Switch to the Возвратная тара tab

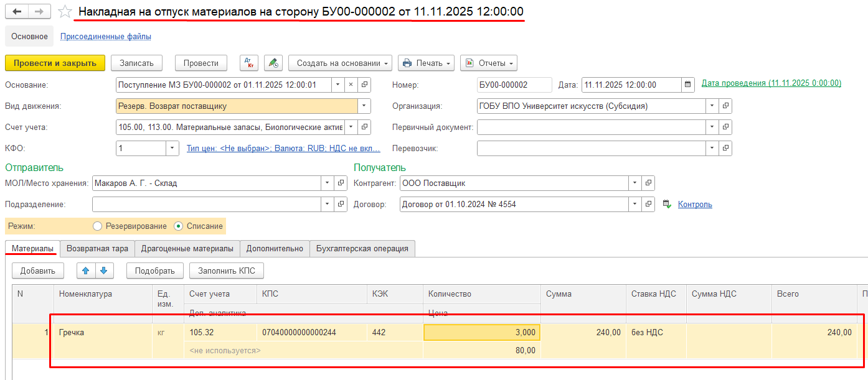tap(97, 248)
